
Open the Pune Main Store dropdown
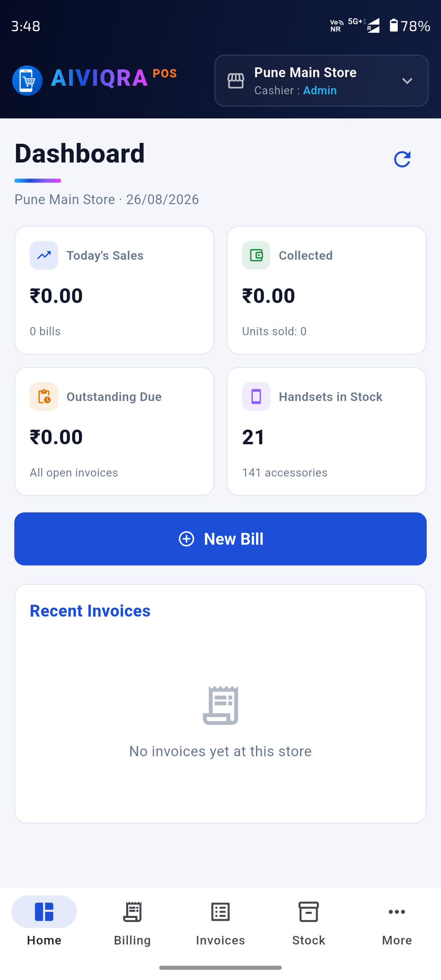pos(321,81)
